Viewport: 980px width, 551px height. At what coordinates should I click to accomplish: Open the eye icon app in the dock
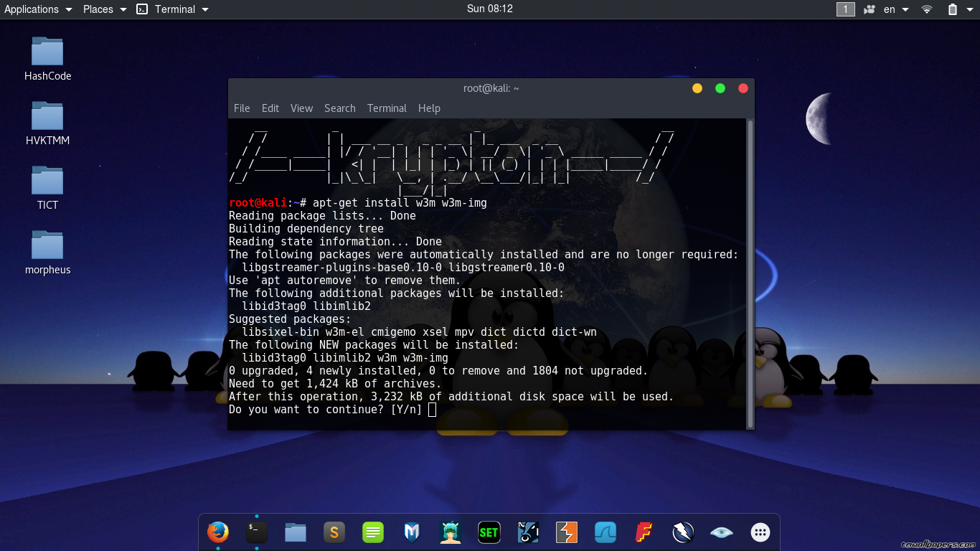(x=722, y=532)
